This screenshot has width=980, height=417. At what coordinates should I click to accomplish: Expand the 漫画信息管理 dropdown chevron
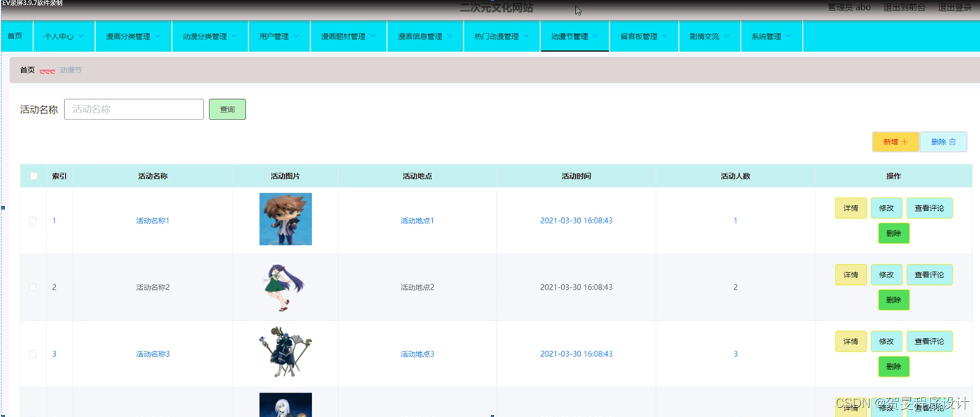450,36
